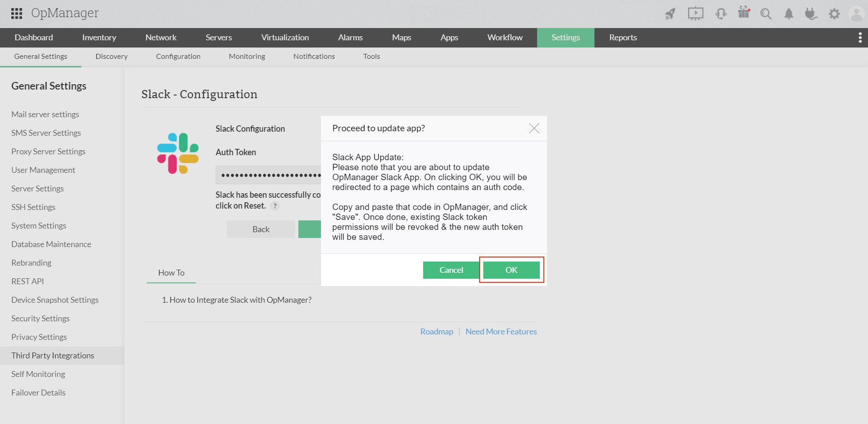Open the Network menu

(161, 38)
